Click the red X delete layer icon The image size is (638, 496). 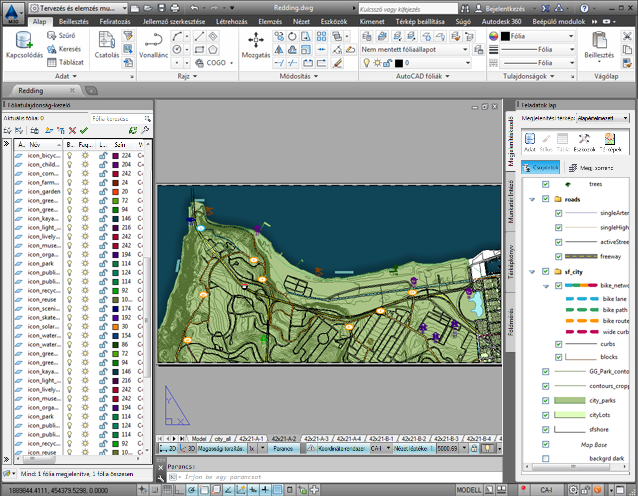[x=73, y=130]
